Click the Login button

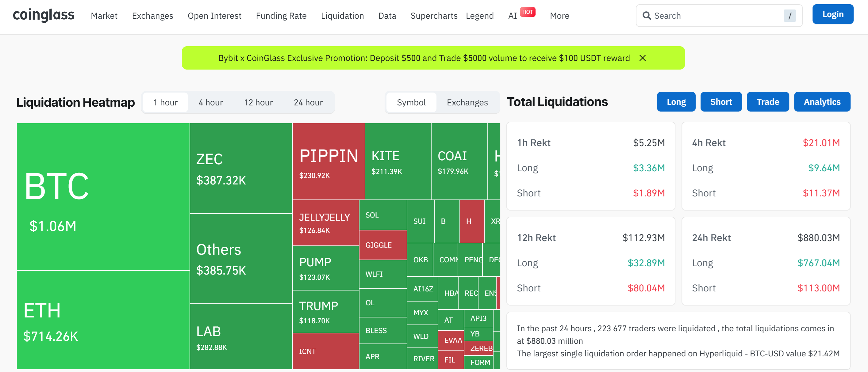pos(833,14)
